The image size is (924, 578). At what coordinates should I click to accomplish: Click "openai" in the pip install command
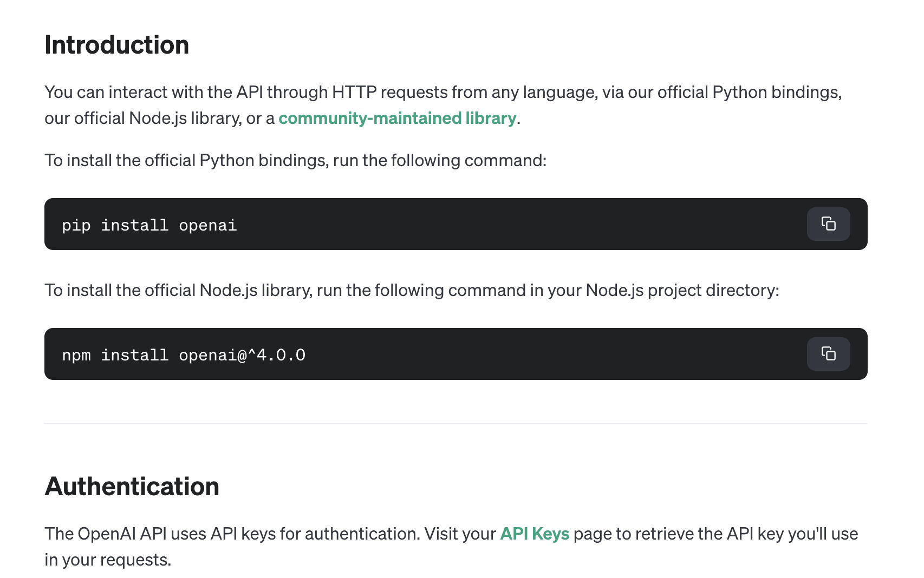tap(207, 225)
